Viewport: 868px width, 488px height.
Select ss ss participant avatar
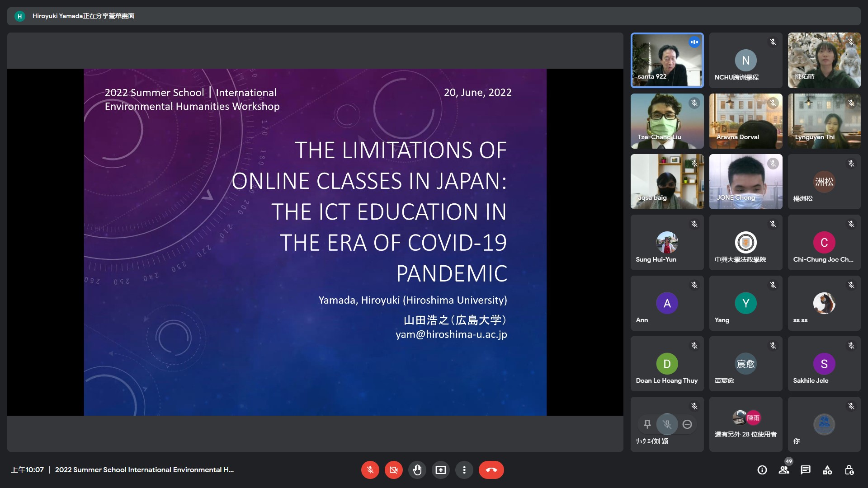point(824,303)
